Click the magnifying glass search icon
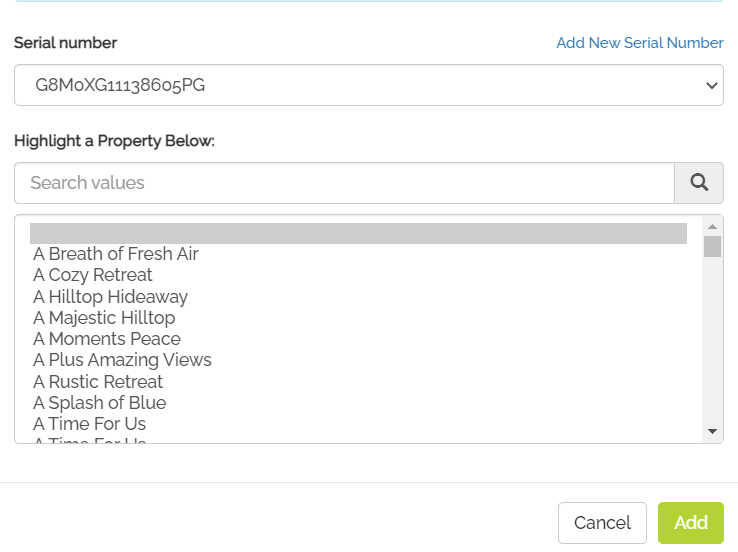Screen dimensions: 738x552 [699, 183]
